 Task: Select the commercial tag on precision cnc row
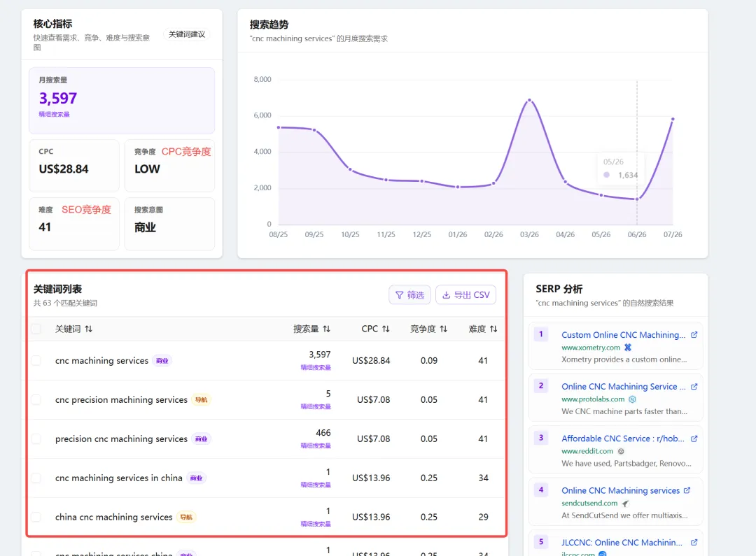click(x=201, y=439)
